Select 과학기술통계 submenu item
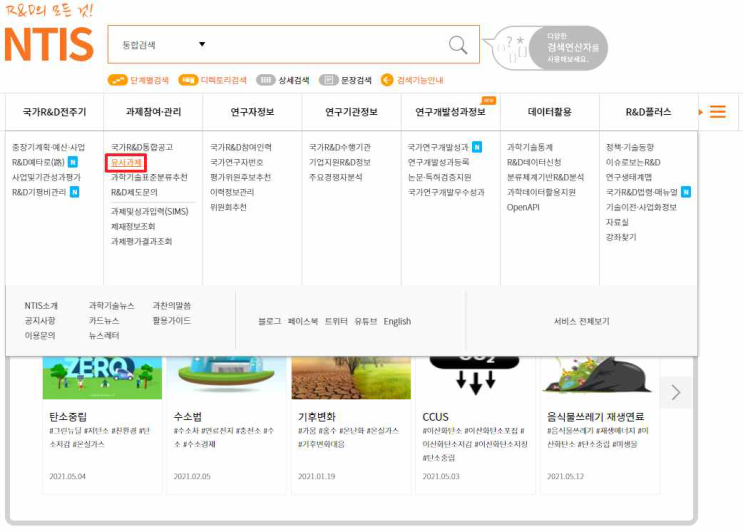Viewport: 743px width, 532px height. 530,147
